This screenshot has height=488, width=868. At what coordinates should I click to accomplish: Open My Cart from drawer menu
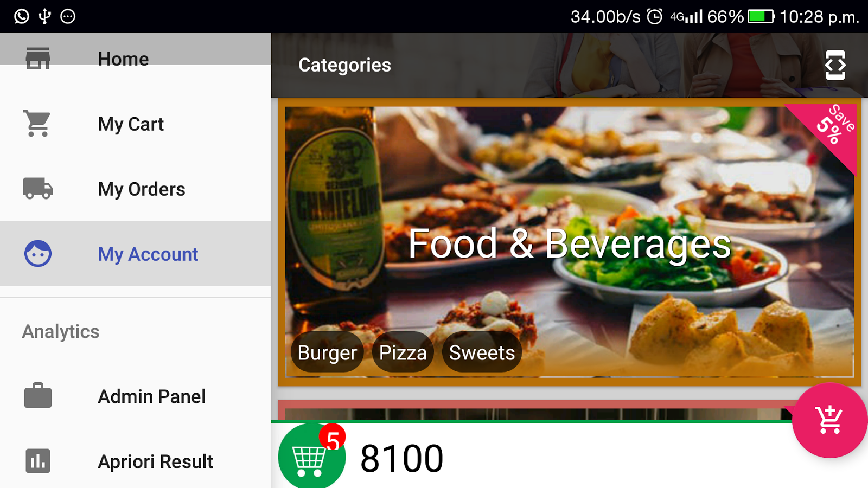coord(136,124)
